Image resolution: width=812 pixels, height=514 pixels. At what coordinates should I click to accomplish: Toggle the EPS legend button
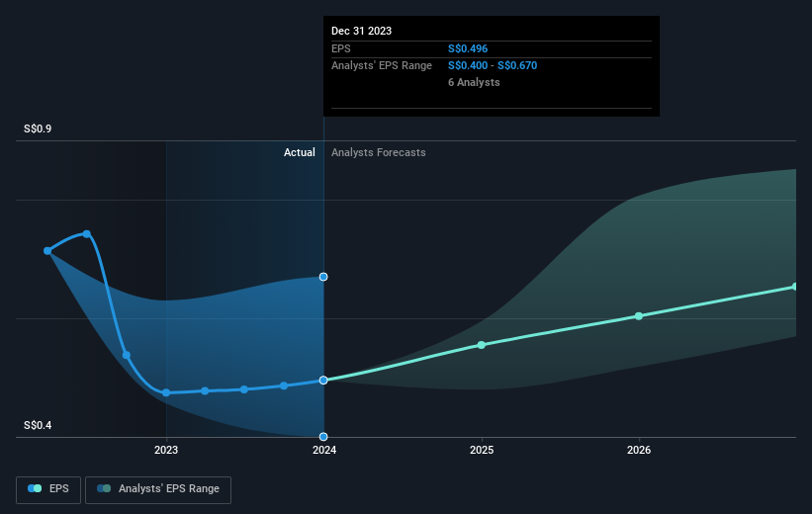pos(48,489)
